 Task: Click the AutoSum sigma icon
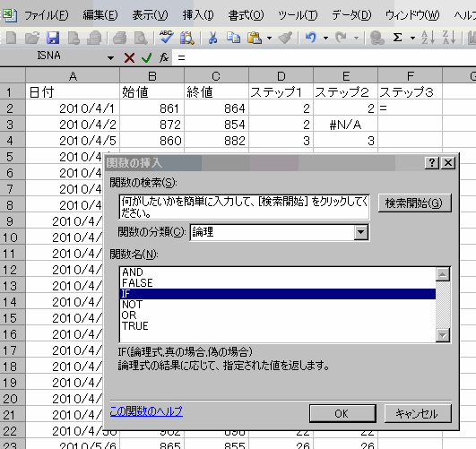pos(398,38)
